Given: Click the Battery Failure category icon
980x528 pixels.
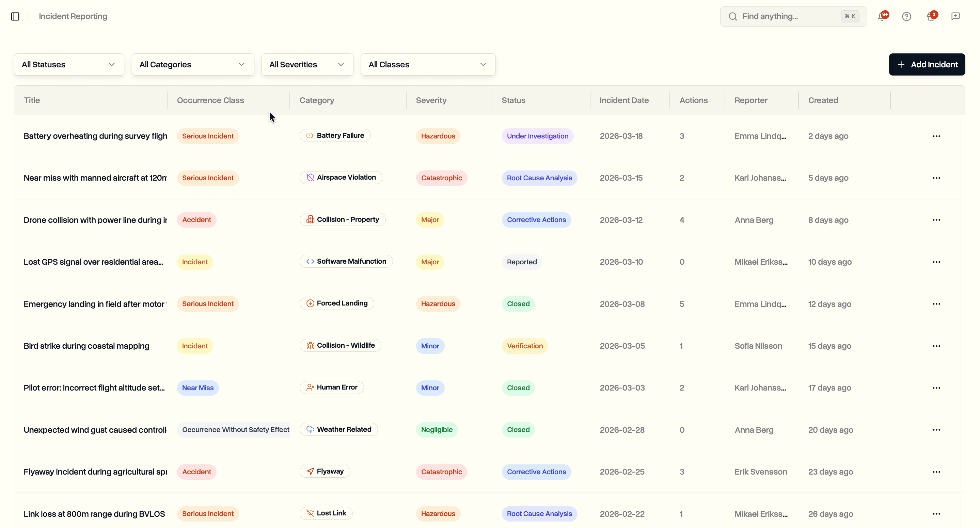Looking at the screenshot, I should pyautogui.click(x=310, y=135).
